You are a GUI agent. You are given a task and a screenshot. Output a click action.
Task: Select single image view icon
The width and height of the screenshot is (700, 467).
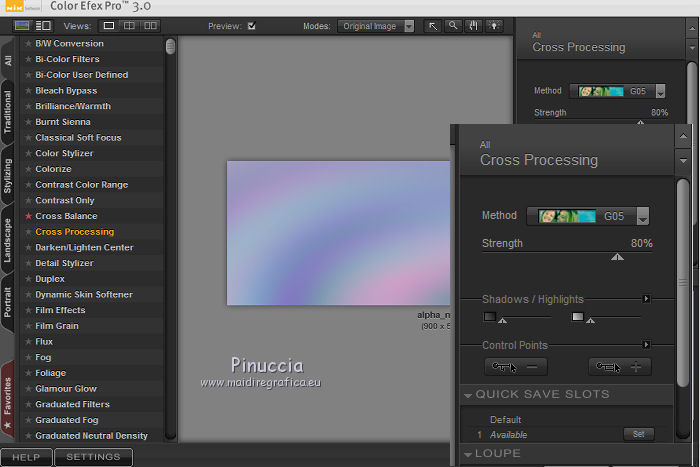(x=108, y=26)
